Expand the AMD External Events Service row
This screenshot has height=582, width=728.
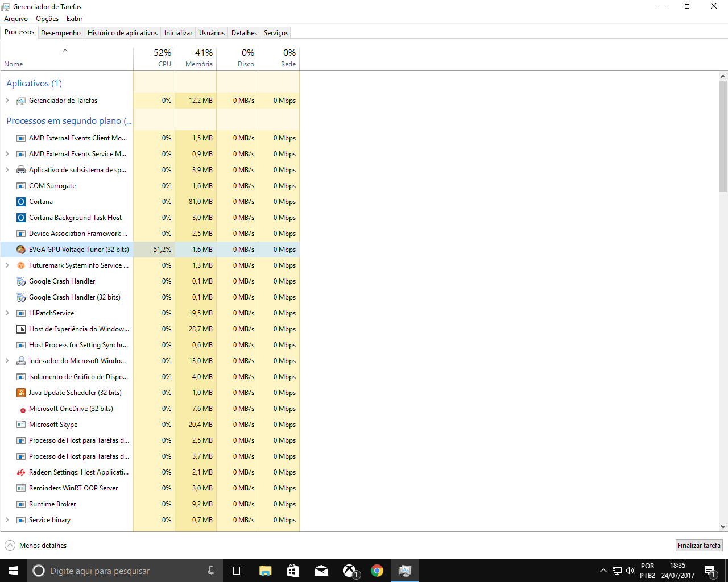[7, 154]
